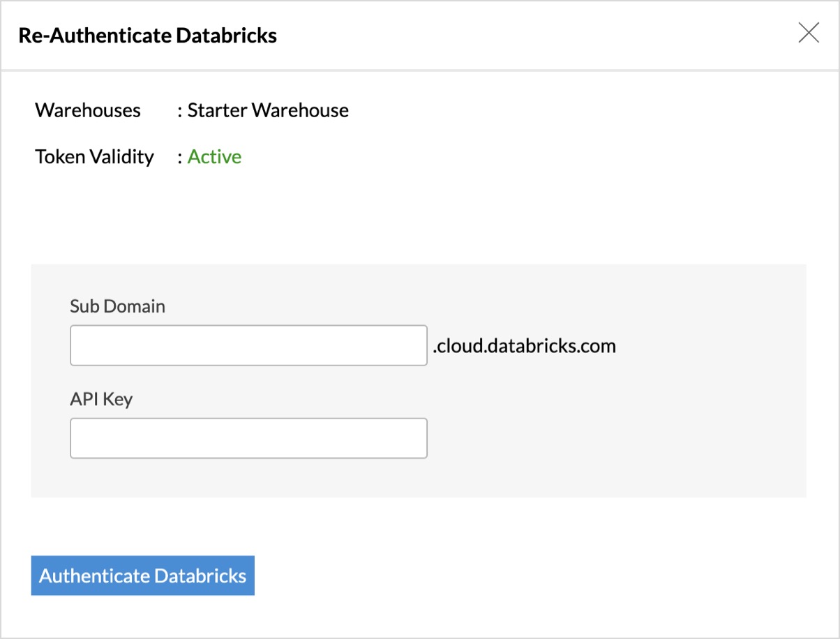
Task: Select the 'Active' token validity status
Action: 214,156
